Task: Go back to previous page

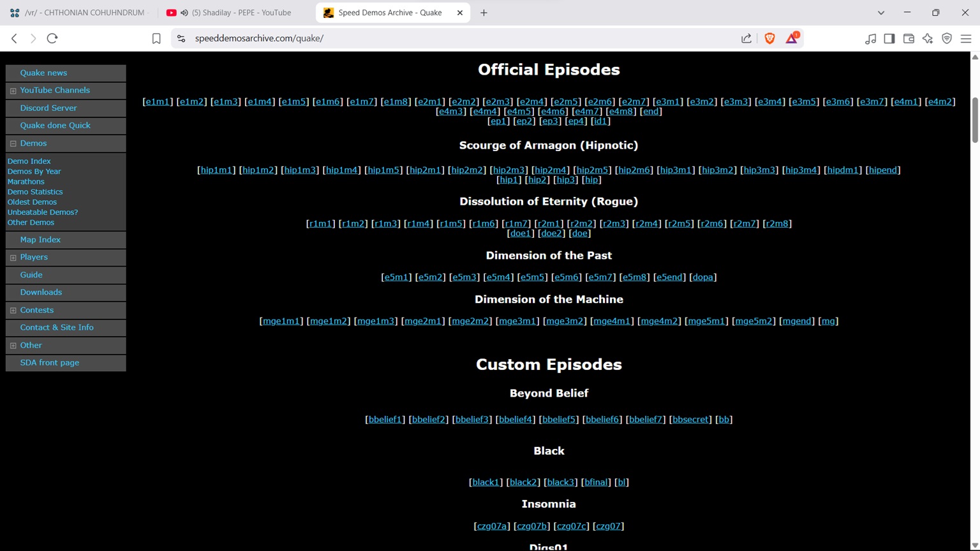Action: (x=14, y=38)
